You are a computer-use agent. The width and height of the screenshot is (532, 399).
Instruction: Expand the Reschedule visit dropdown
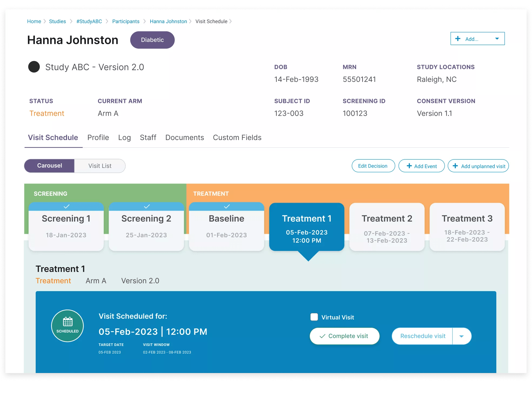tap(461, 336)
